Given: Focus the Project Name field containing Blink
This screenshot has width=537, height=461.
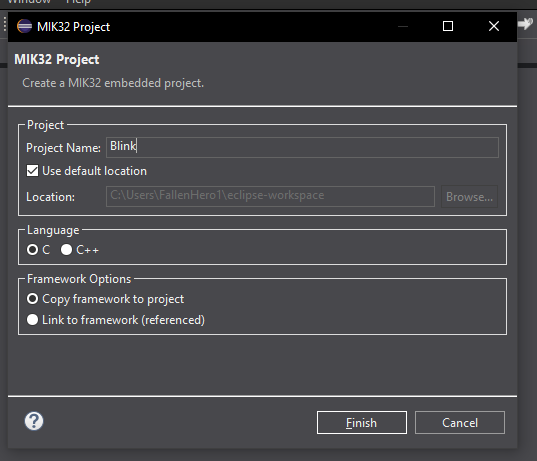Looking at the screenshot, I should click(302, 147).
